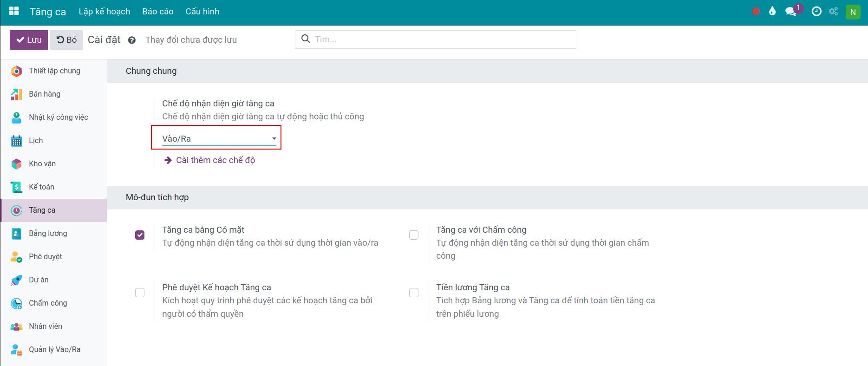Click the Lưu save button
868x366 pixels.
click(29, 40)
